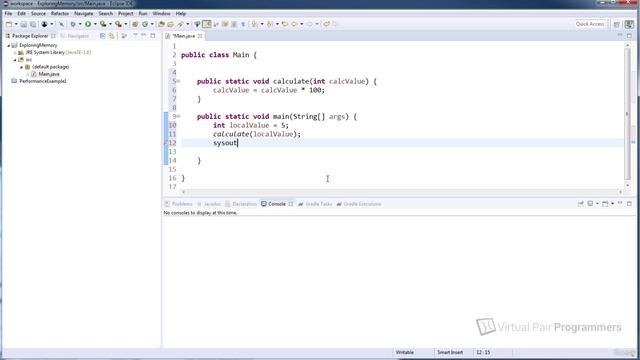This screenshot has width=640, height=360.
Task: Collapse the (default package) node
Action: coord(22,67)
